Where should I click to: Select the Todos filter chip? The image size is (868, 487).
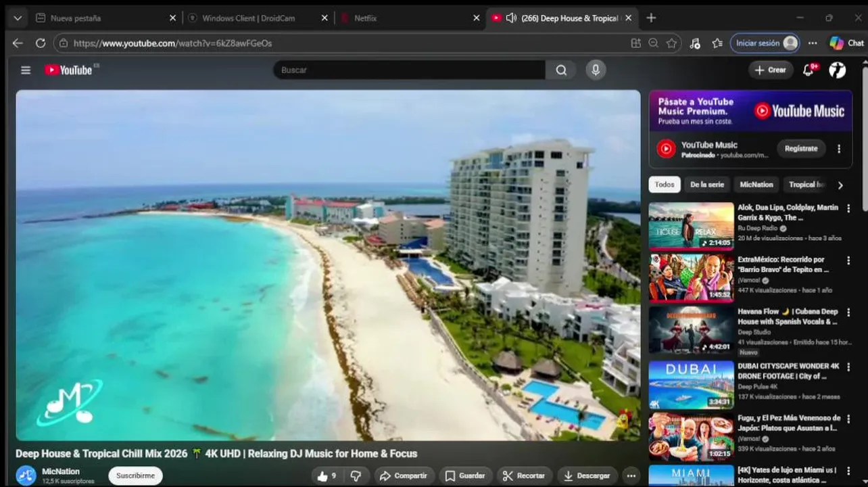(x=665, y=185)
